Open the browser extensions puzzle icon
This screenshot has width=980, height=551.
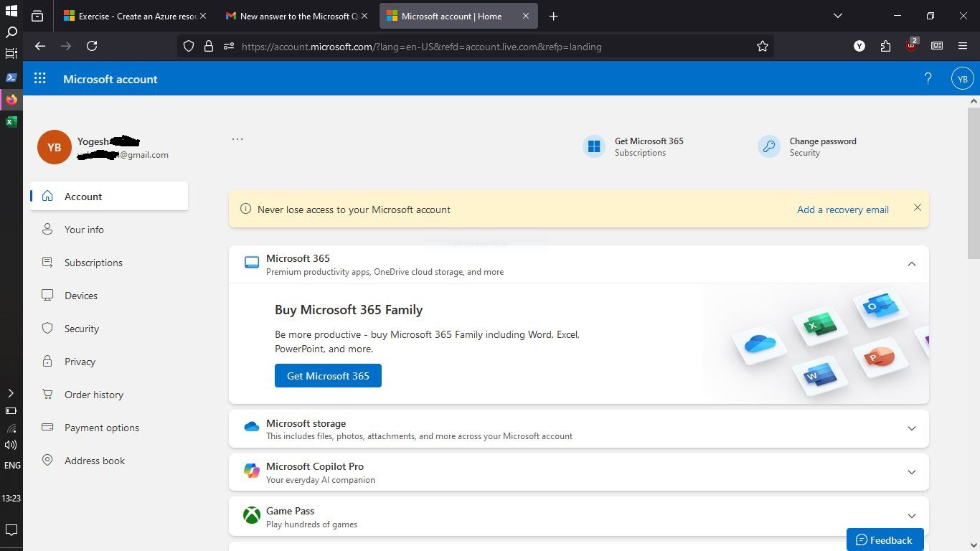(885, 46)
